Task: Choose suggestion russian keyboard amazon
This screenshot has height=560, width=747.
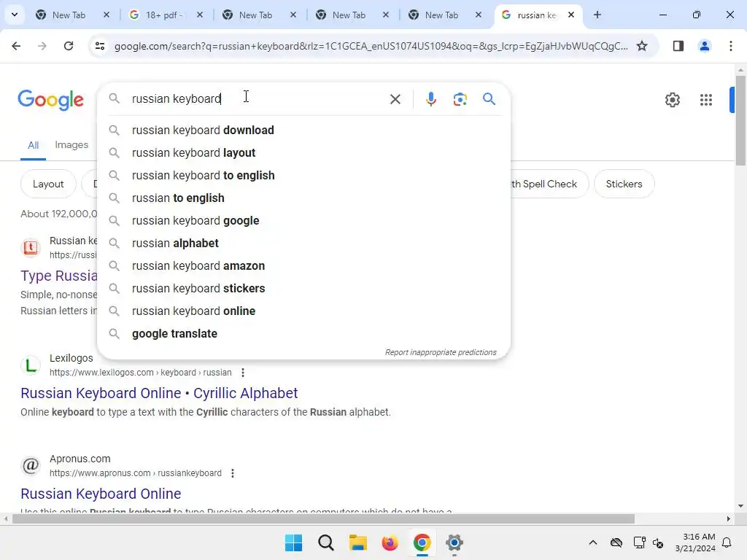Action: (303, 265)
